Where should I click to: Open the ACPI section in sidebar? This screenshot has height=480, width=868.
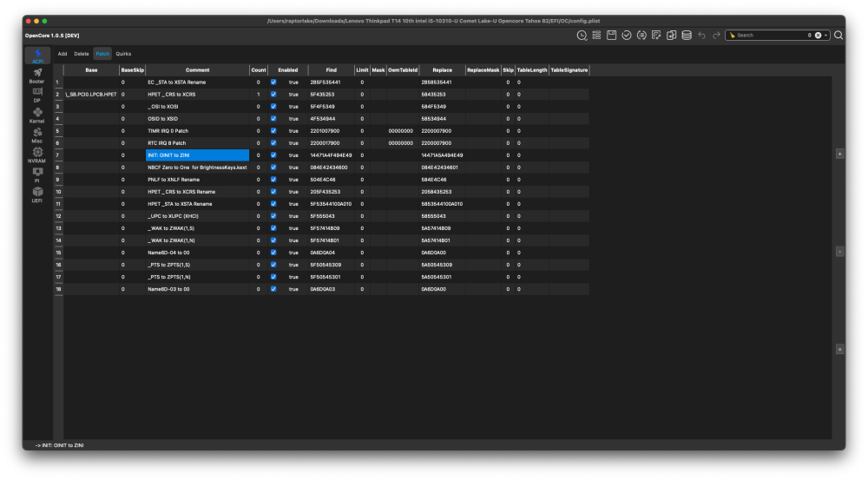pos(37,56)
